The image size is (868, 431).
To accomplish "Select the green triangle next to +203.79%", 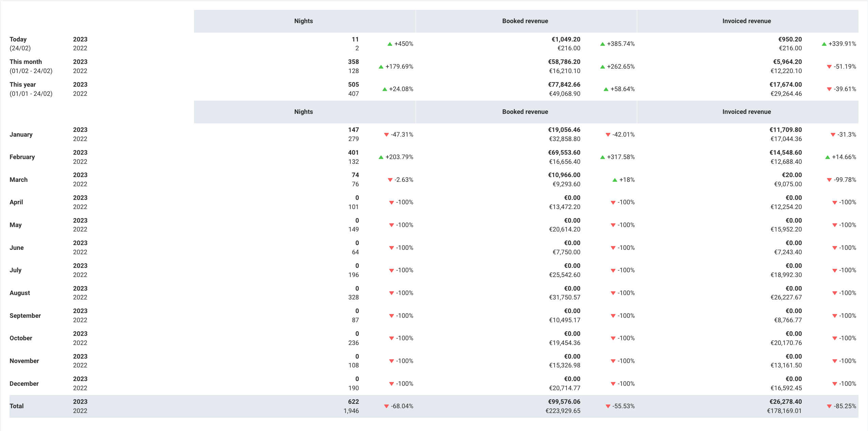I will click(x=381, y=157).
